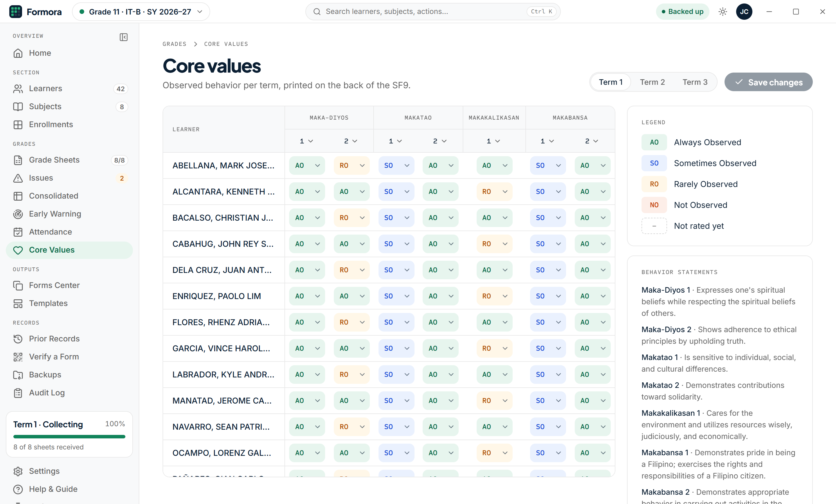
Task: Click the NO Not Observed legend swatch
Action: click(654, 205)
